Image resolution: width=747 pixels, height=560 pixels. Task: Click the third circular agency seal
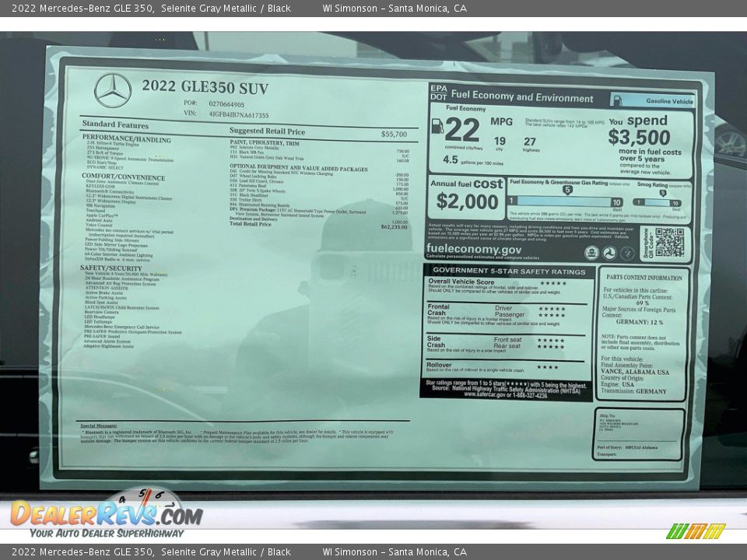[x=627, y=254]
